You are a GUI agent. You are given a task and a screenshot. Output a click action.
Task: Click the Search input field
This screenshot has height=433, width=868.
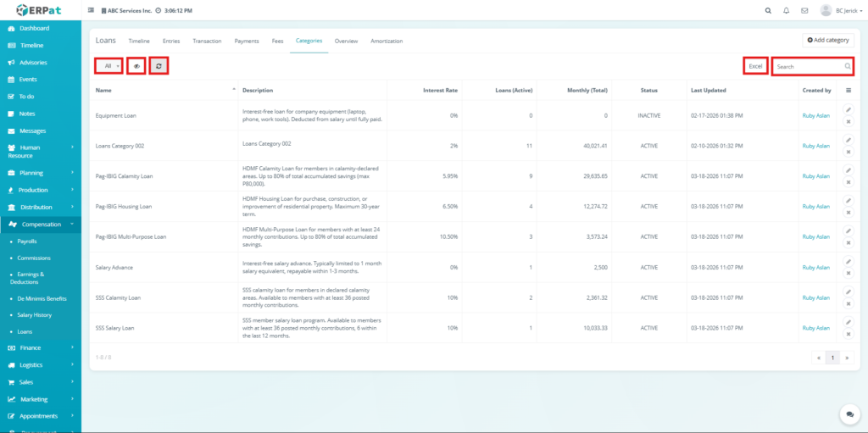coord(808,66)
